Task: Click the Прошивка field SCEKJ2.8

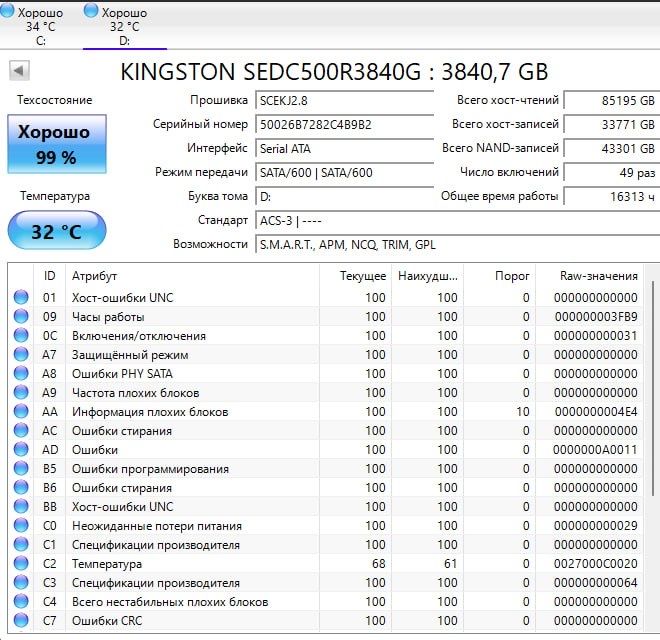Action: pyautogui.click(x=344, y=101)
